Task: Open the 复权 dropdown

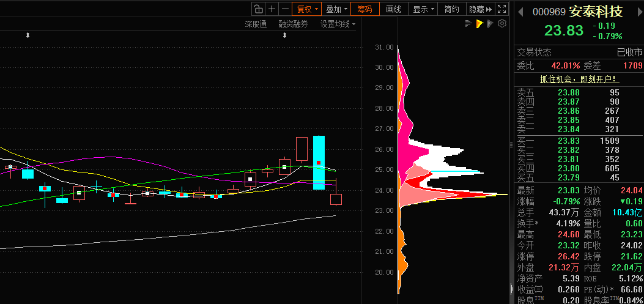Action: coord(306,9)
